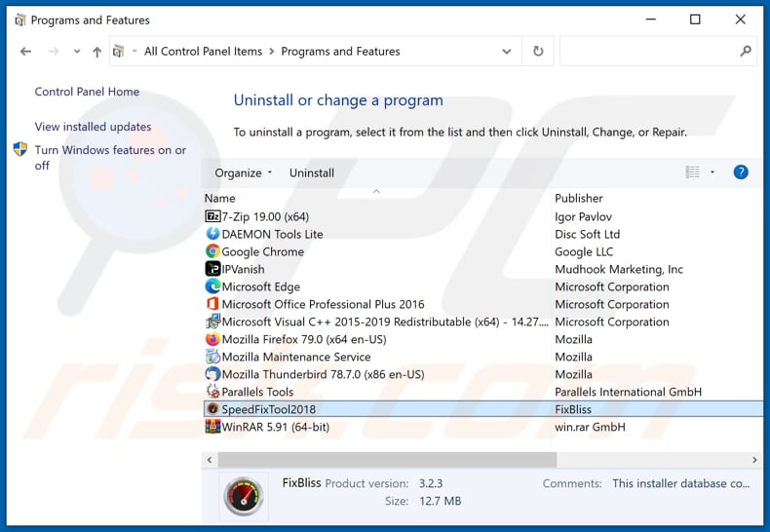The width and height of the screenshot is (770, 532).
Task: Click the Parallels Tools icon
Action: pos(212,392)
